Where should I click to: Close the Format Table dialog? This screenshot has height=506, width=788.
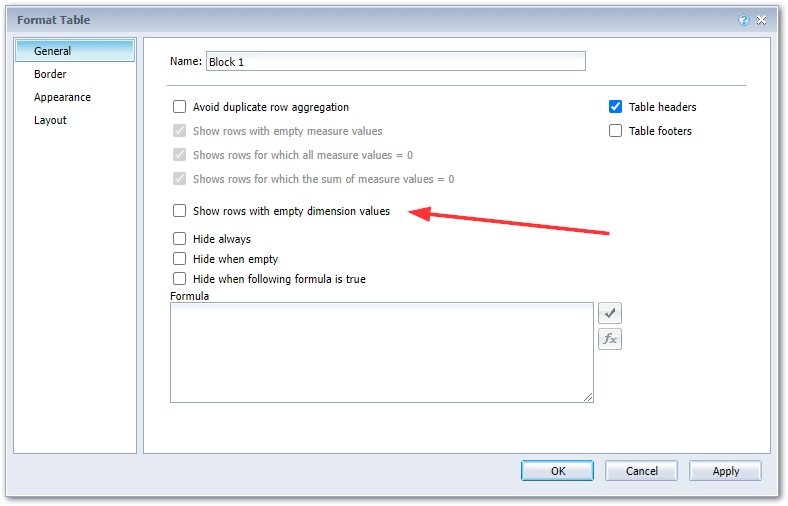tap(762, 19)
